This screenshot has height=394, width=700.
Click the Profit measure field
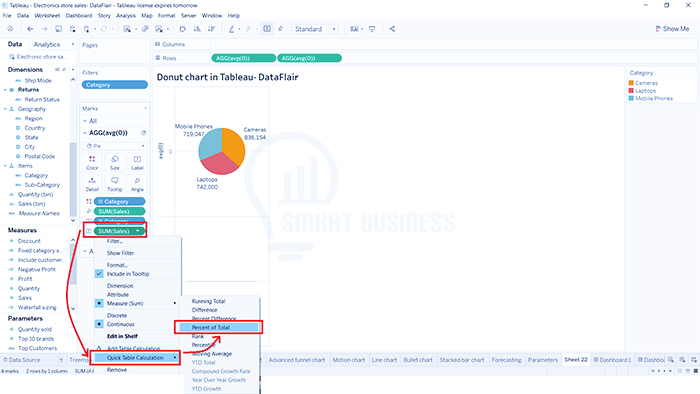coord(25,279)
